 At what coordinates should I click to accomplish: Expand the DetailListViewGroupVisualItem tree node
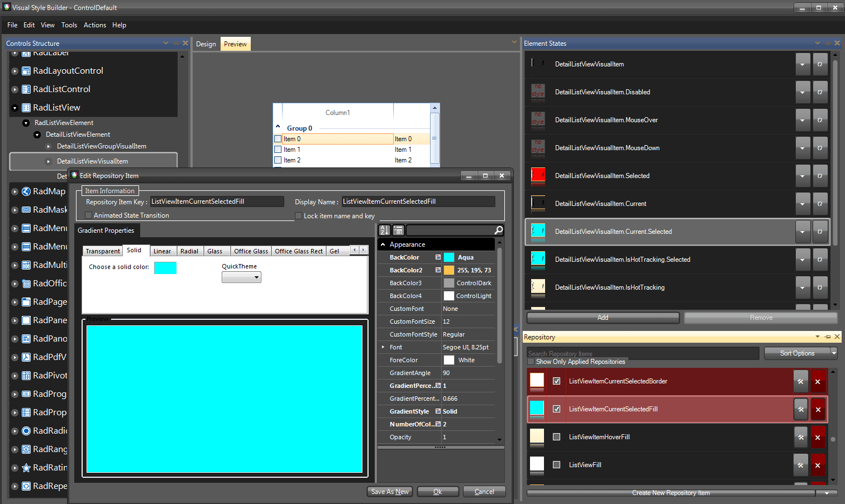tap(47, 146)
